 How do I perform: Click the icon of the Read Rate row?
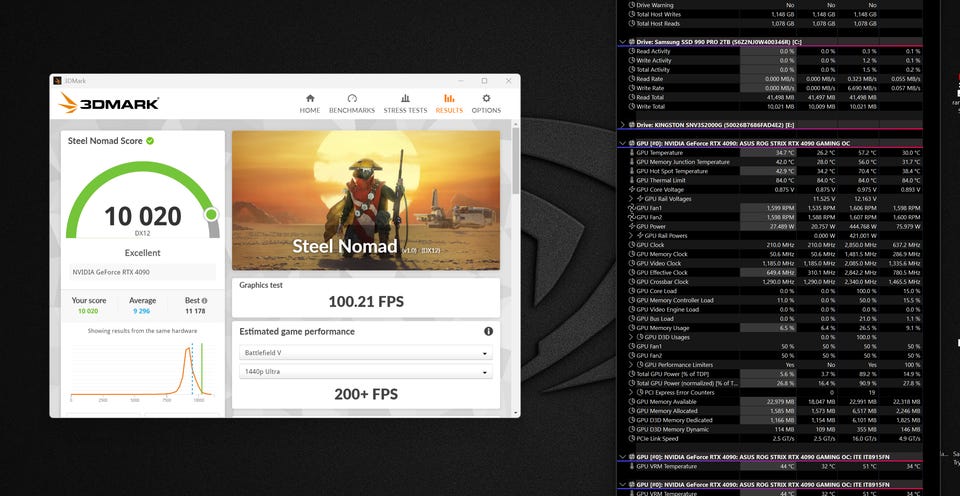pyautogui.click(x=632, y=79)
